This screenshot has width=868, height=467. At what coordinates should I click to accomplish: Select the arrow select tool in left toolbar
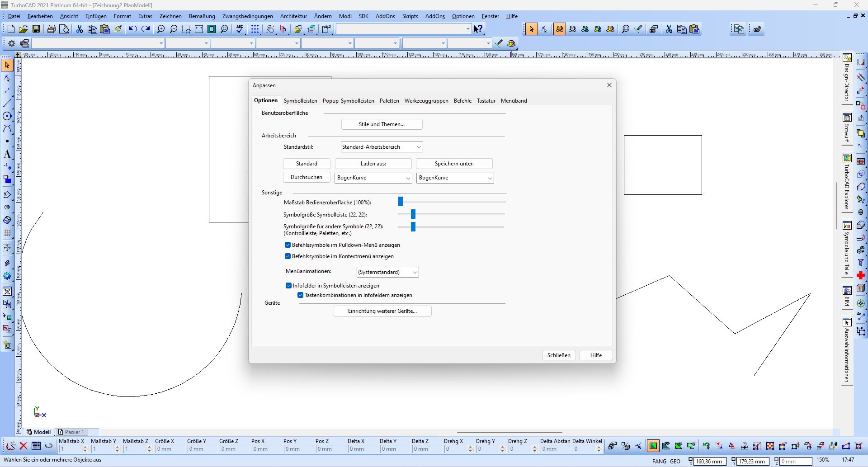coord(7,66)
